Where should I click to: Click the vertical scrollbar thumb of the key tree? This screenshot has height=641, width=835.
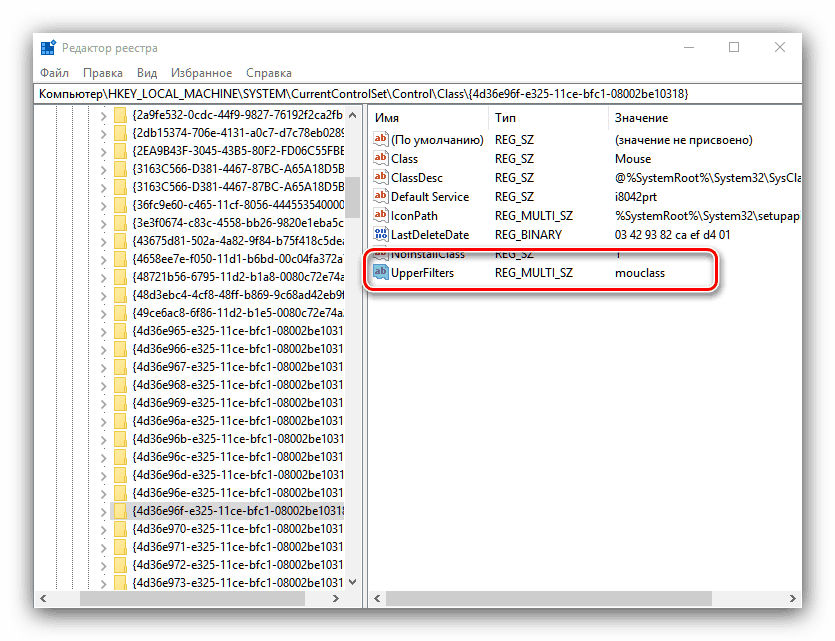pos(353,197)
